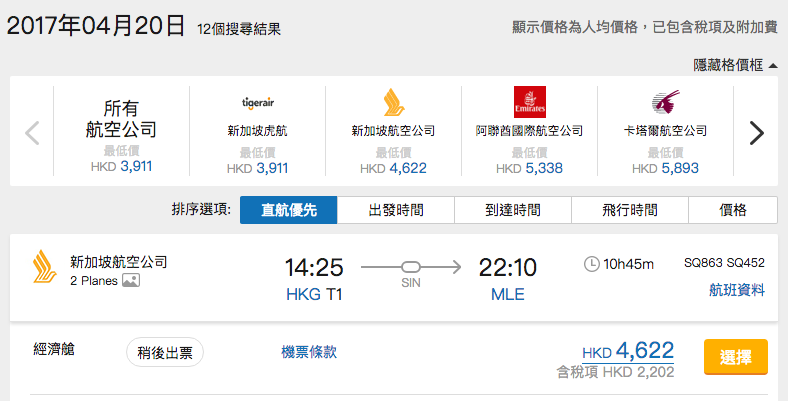This screenshot has width=788, height=401.
Task: Select the flight with 選擇 button
Action: pyautogui.click(x=736, y=357)
